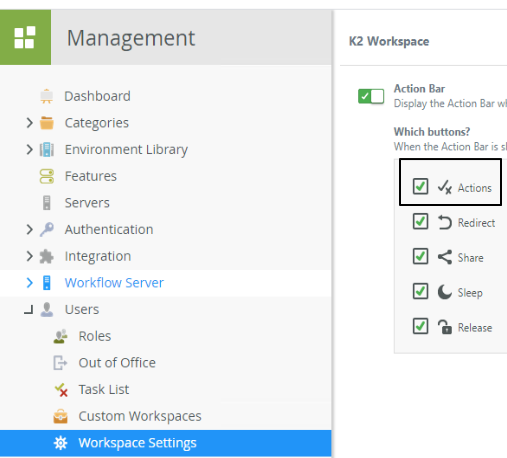The width and height of the screenshot is (507, 458).
Task: Click the Roles people icon
Action: (x=60, y=336)
